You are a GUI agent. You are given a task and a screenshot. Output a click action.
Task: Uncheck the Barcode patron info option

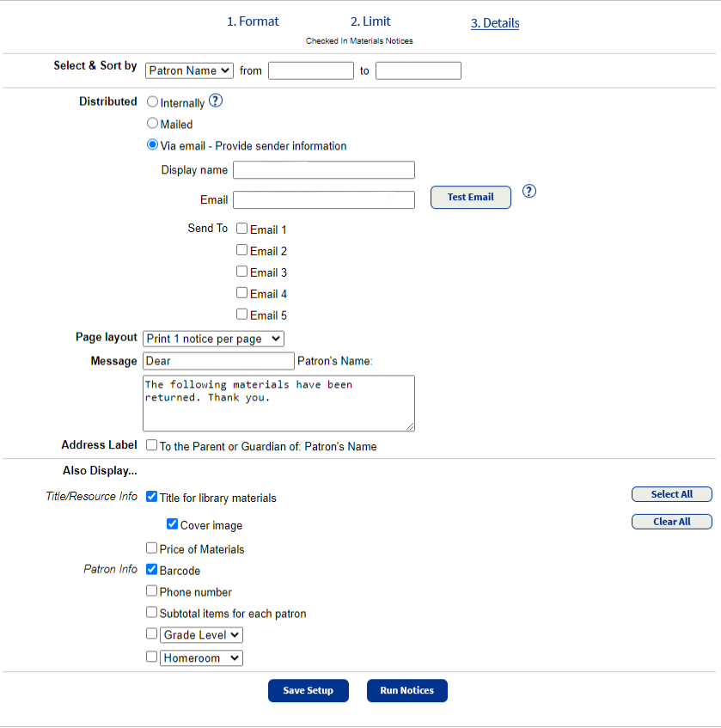tap(151, 568)
